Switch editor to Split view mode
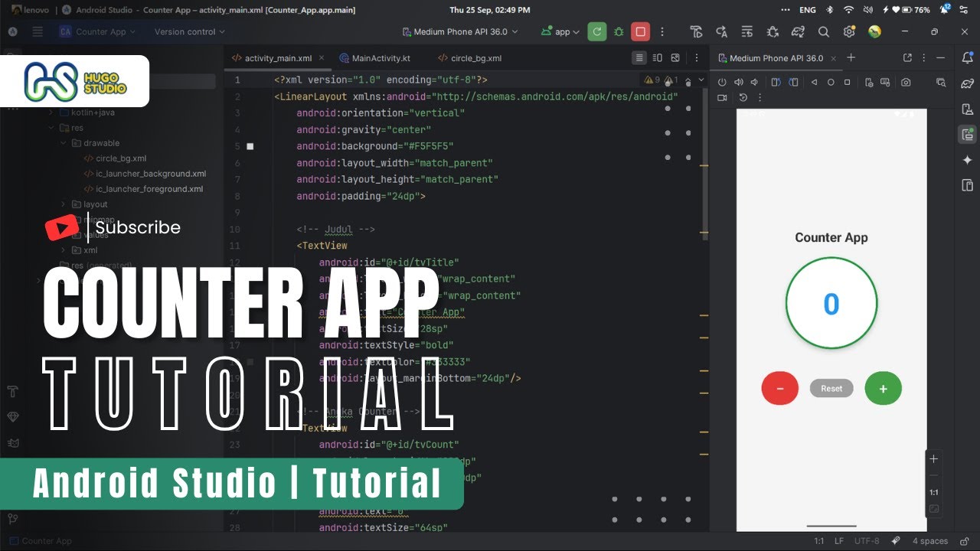Screen dimensions: 980x551 (x=658, y=58)
